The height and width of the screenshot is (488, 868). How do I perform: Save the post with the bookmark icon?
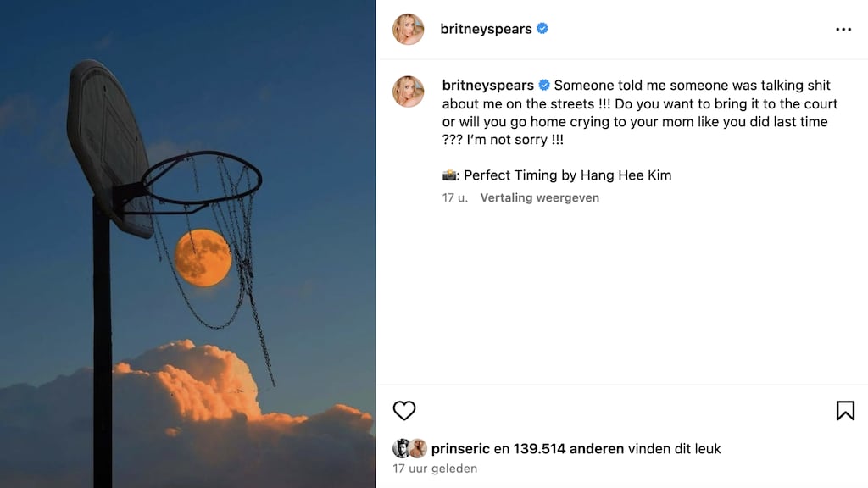tap(845, 411)
